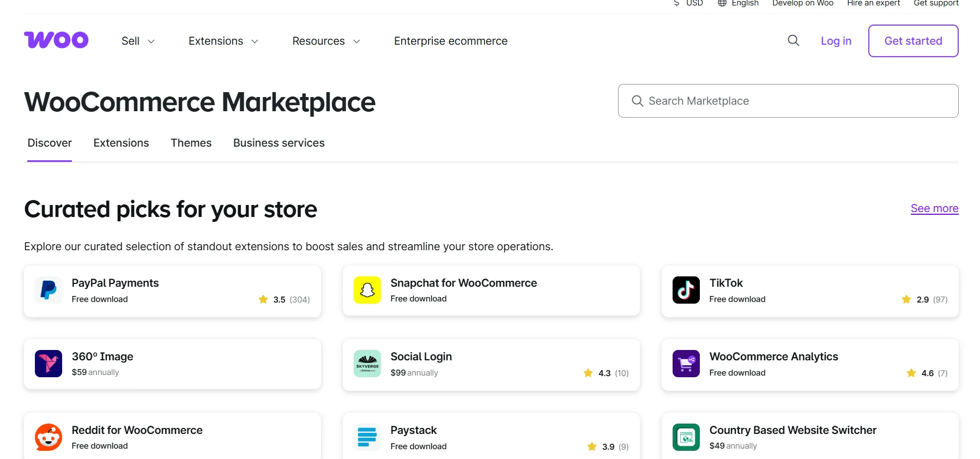Expand the Resources dropdown menu
980x459 pixels.
tap(326, 41)
